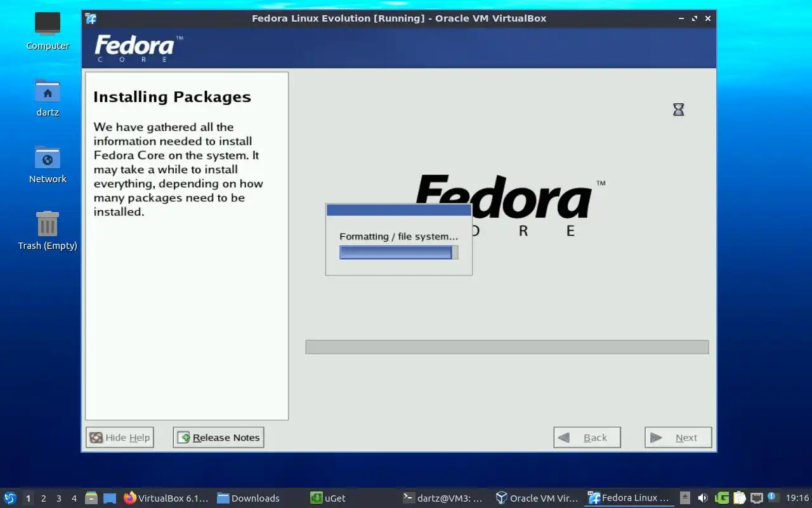Switch to the Oracle VM VirtualBox manager taskbar entry
The height and width of the screenshot is (508, 812).
coord(537,498)
